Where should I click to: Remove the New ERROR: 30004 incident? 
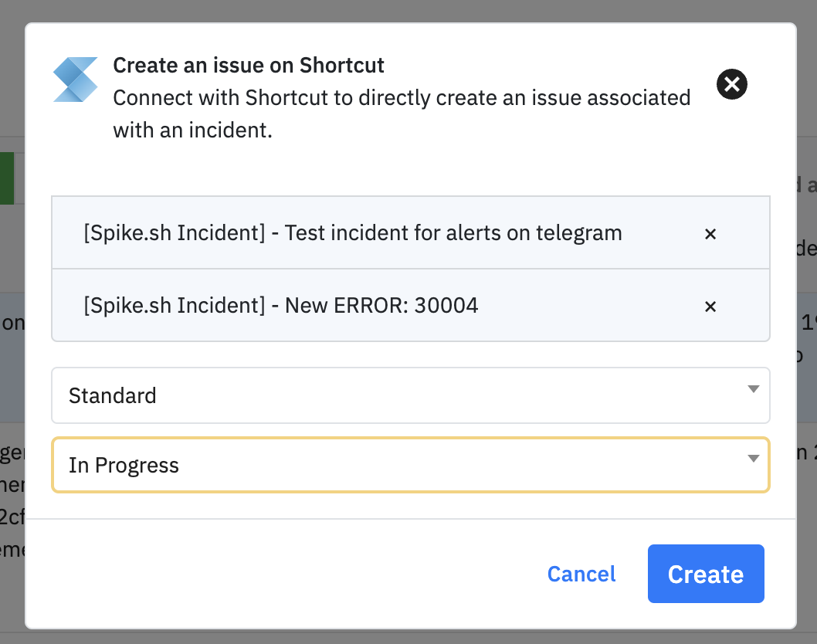coord(710,307)
